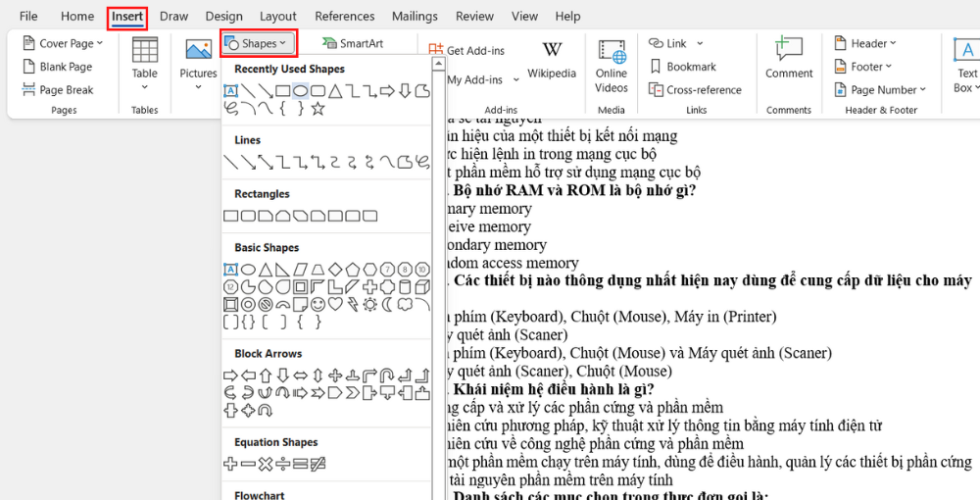Switch to the Mailings tab

(x=416, y=17)
